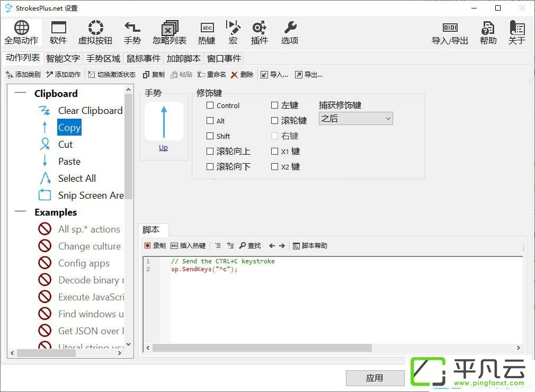Check the Shift modifier checkbox

pyautogui.click(x=210, y=136)
